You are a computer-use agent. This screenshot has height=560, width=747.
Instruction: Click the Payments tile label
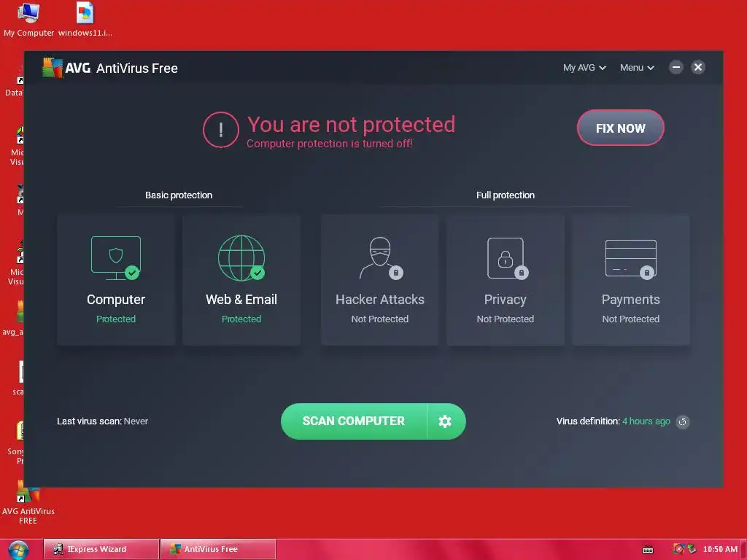pos(631,300)
